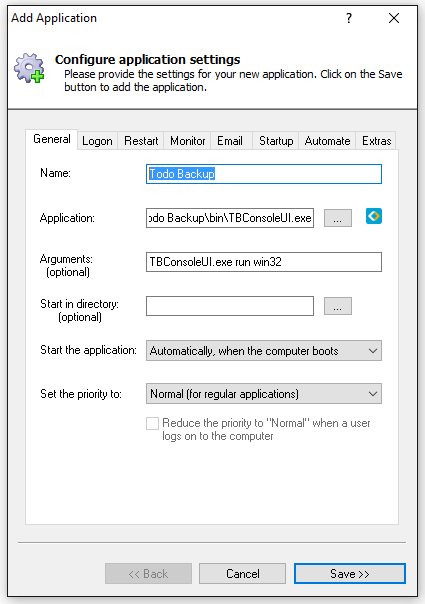Open the Startup tab
The width and height of the screenshot is (425, 604).
tap(276, 141)
